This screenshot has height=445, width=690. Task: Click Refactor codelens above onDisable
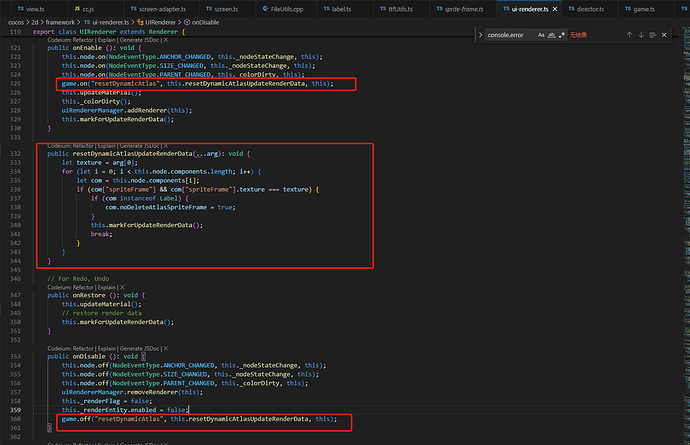tap(84, 349)
